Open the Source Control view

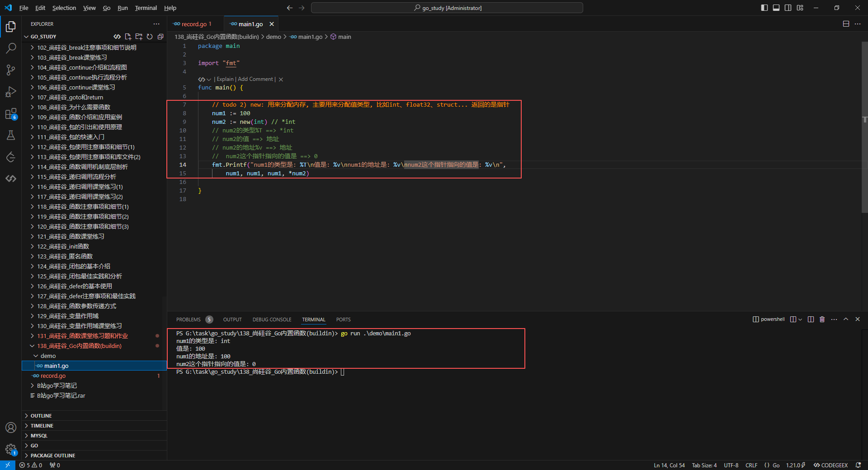pyautogui.click(x=11, y=70)
